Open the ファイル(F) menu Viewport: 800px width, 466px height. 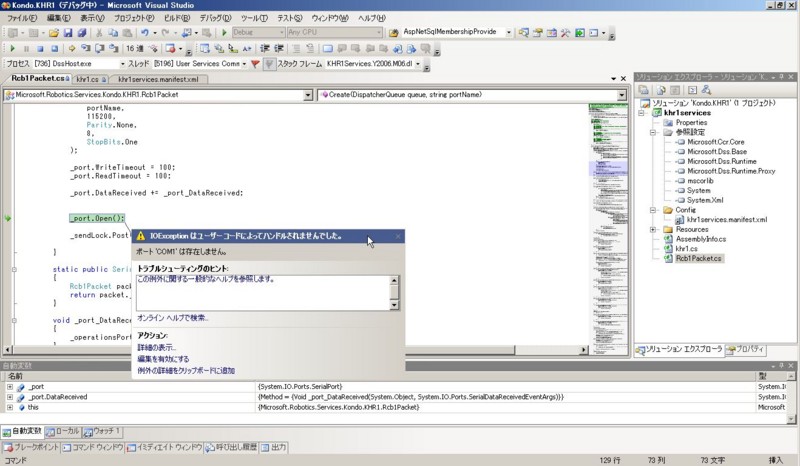21,18
